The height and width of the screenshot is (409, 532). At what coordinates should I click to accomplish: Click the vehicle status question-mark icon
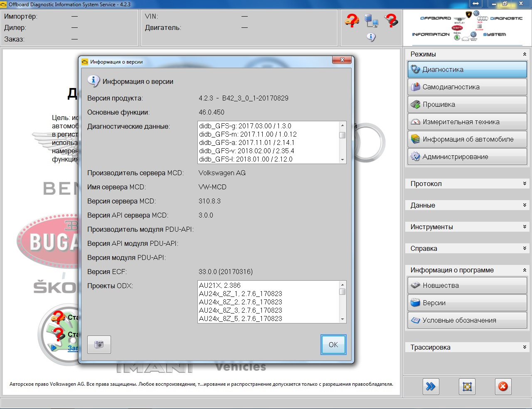(x=352, y=20)
